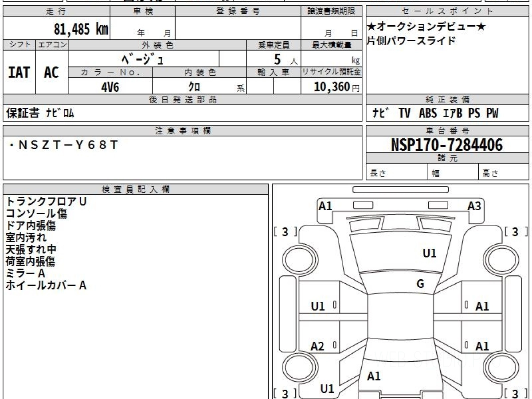Click the color number 4V6
The image size is (532, 399).
pyautogui.click(x=110, y=87)
